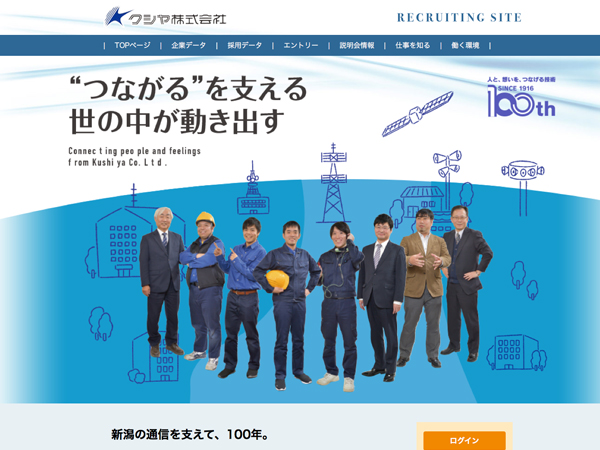Click the satellite illustration
The image size is (600, 450).
click(x=417, y=114)
